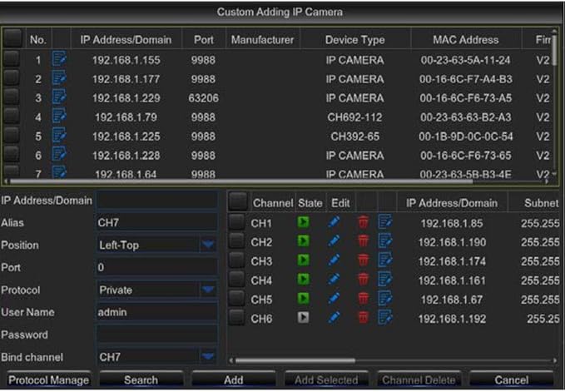Play the CH2 channel preview

[x=304, y=241]
